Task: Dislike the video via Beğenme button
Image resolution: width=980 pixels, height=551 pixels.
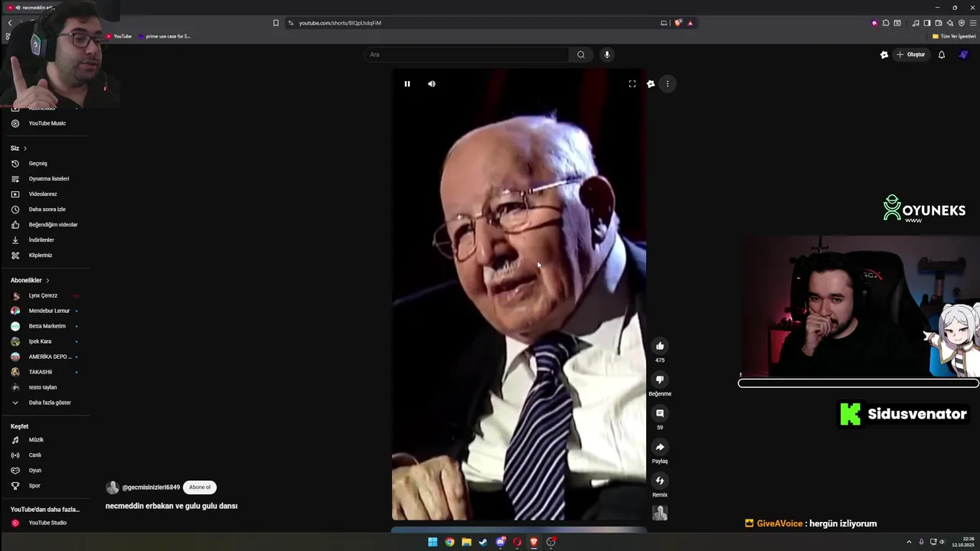Action: tap(660, 380)
